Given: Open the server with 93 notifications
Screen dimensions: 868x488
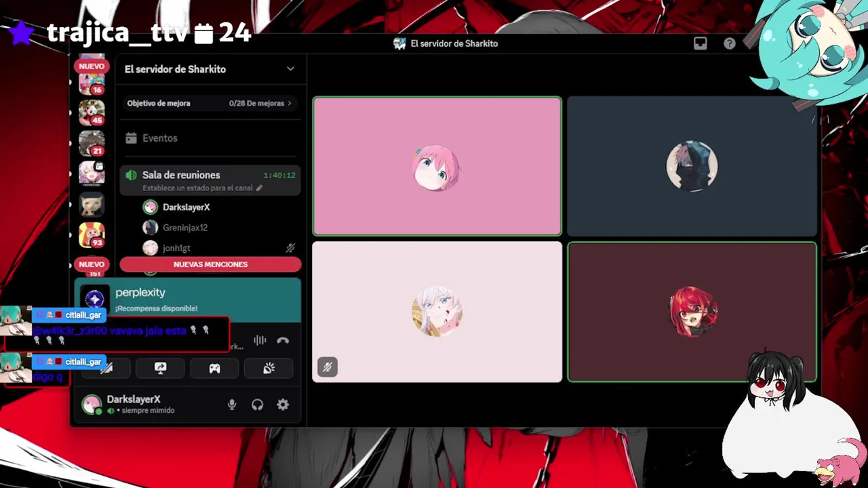Looking at the screenshot, I should [92, 235].
